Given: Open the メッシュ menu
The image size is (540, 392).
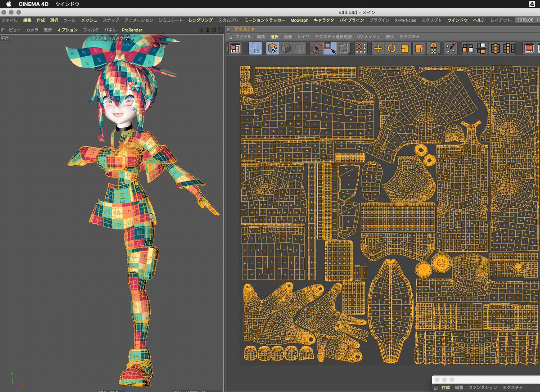Looking at the screenshot, I should click(89, 20).
